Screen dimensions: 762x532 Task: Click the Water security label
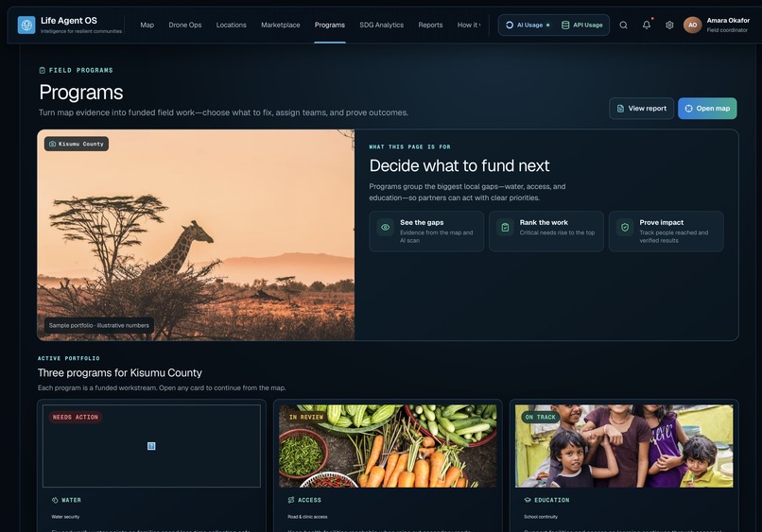tap(65, 517)
